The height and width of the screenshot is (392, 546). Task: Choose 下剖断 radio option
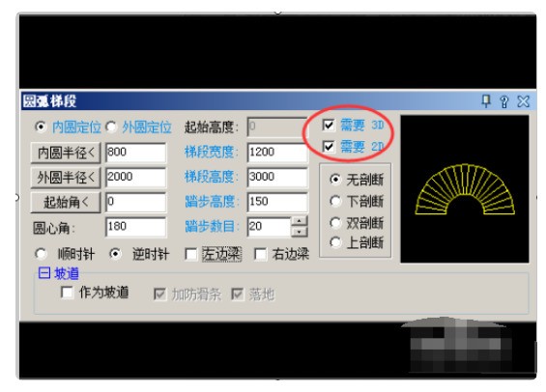tap(335, 201)
